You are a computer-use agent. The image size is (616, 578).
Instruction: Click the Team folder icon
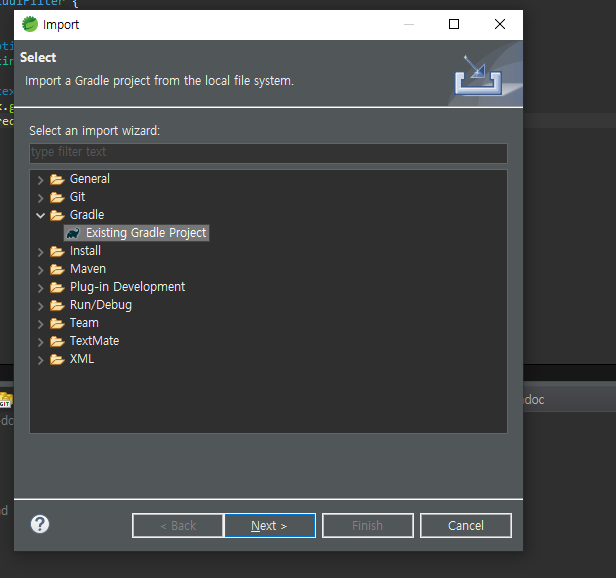57,323
